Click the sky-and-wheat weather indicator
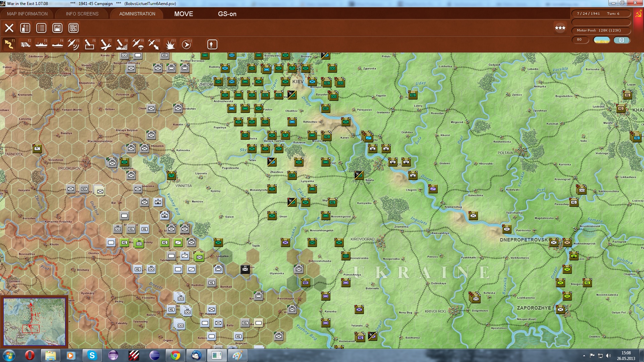 pyautogui.click(x=602, y=40)
